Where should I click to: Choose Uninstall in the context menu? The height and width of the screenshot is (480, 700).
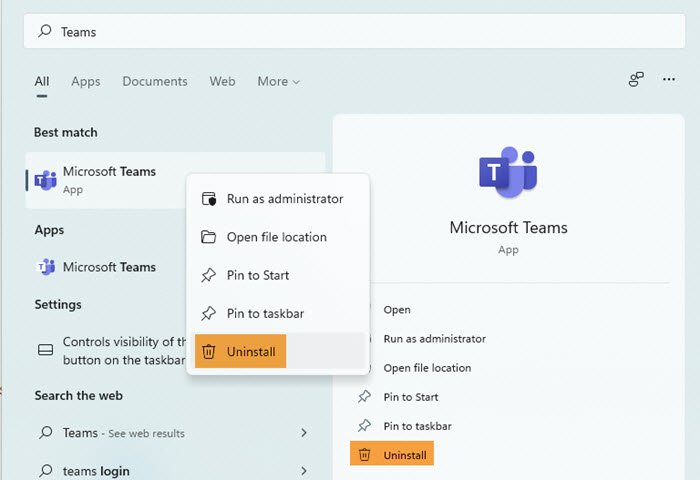[280, 351]
